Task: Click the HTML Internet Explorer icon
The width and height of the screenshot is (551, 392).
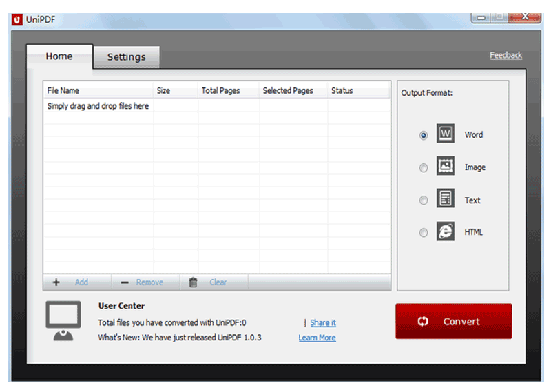Action: 445,231
